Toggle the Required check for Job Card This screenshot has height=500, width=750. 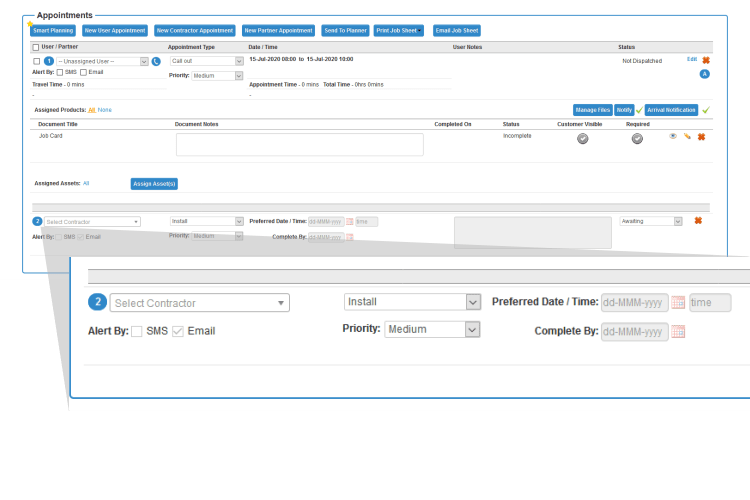point(637,138)
